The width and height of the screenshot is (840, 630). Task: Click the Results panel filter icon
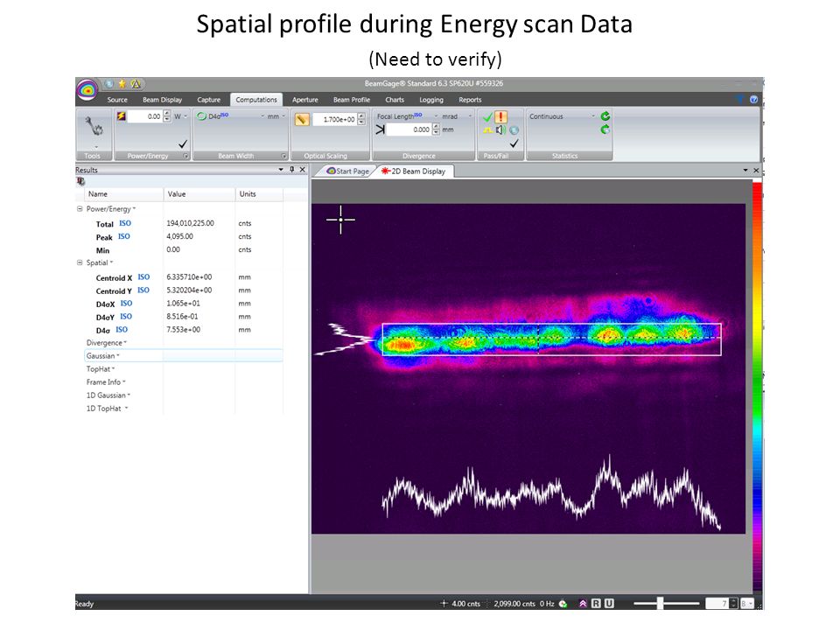click(80, 182)
